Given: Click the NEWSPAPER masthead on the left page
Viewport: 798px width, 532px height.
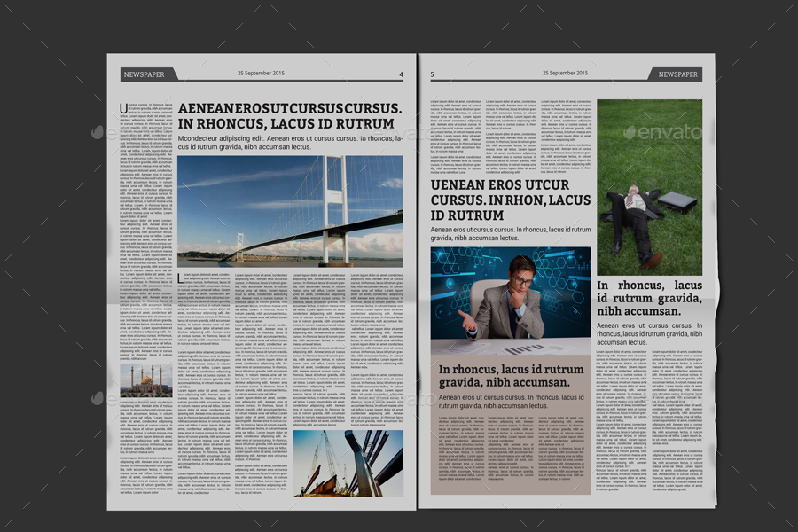Looking at the screenshot, I should [146, 74].
